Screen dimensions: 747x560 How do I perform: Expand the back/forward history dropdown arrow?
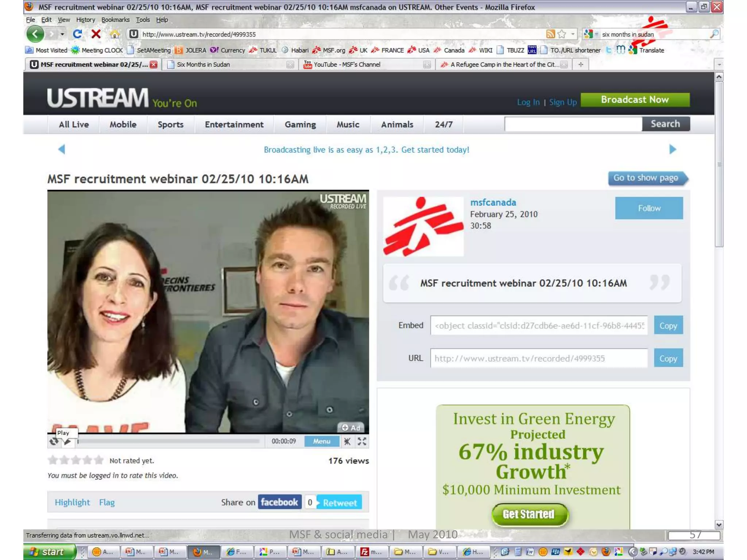(62, 34)
